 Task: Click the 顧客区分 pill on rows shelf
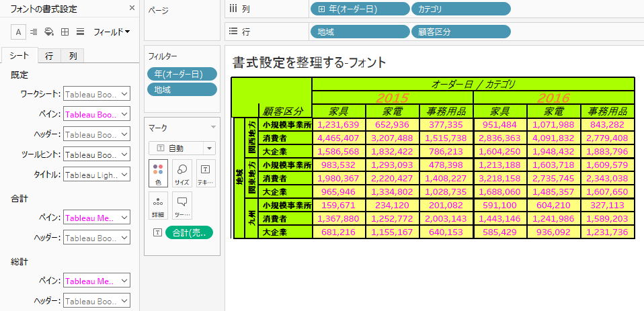[x=461, y=32]
